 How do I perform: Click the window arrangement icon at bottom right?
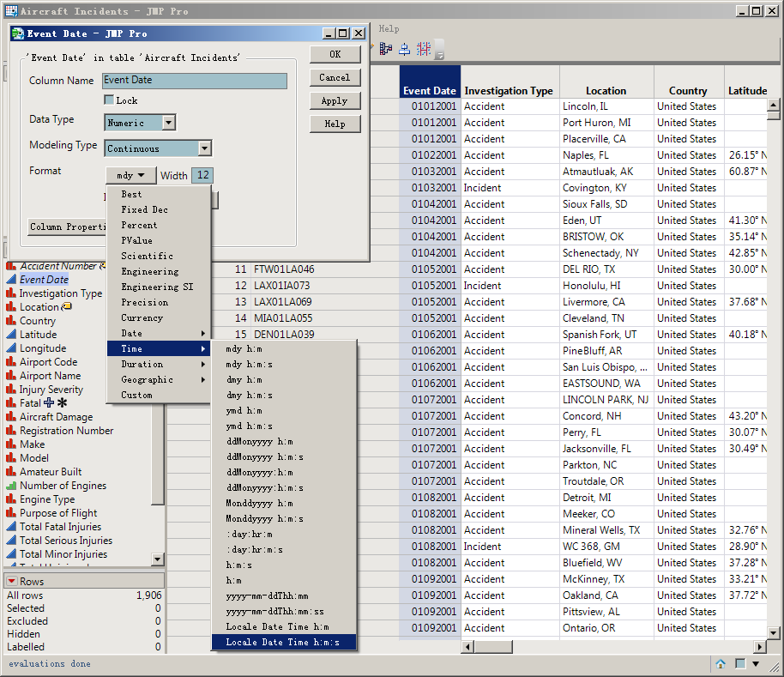(740, 663)
